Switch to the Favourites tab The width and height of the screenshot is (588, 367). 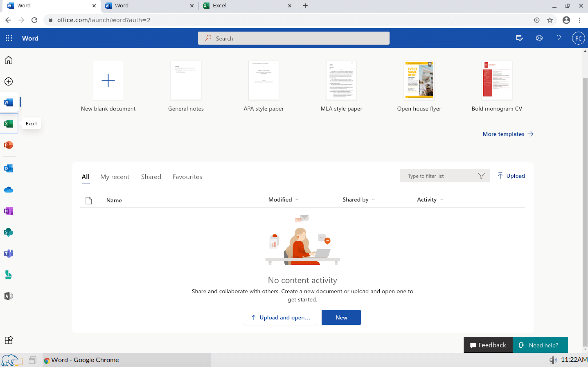tap(187, 177)
